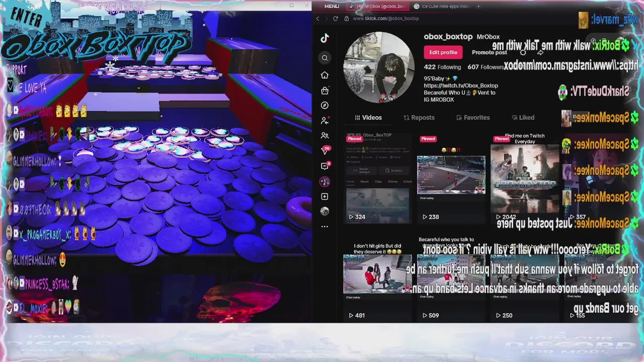Open profile settings gear icon

click(x=523, y=52)
